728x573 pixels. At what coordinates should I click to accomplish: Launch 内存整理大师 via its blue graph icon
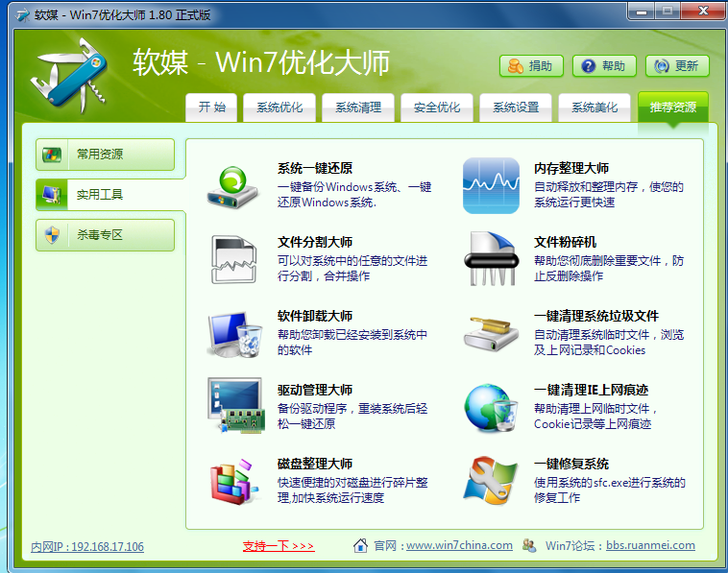pos(491,185)
